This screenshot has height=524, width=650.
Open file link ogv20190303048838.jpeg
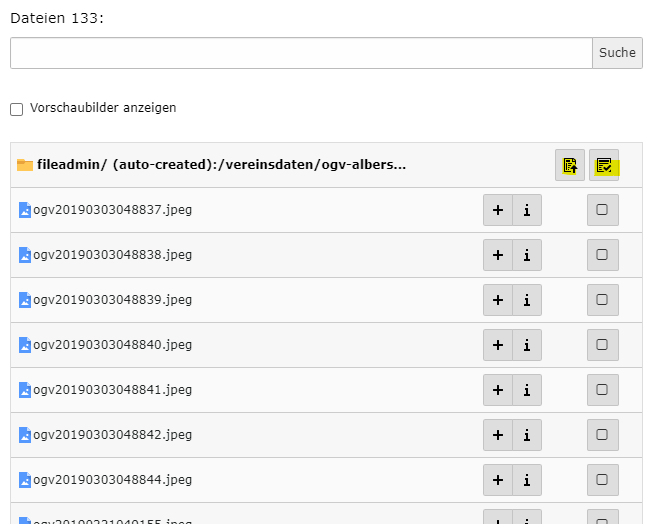pos(112,255)
